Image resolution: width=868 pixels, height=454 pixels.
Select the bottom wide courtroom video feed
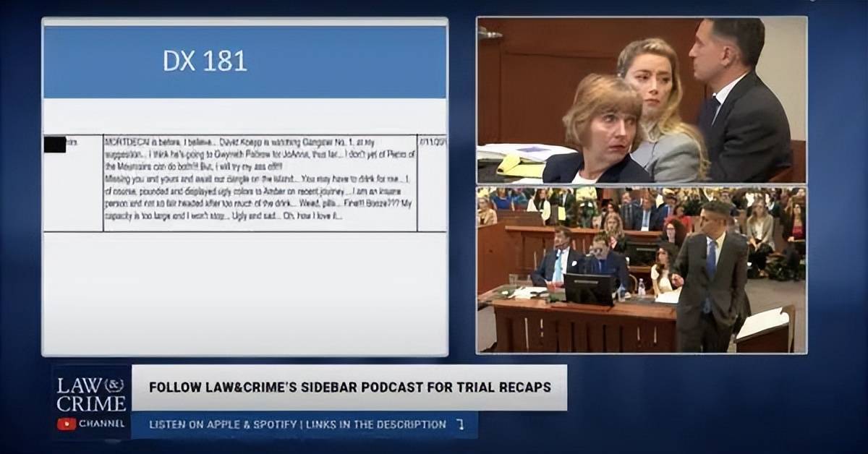tap(642, 270)
